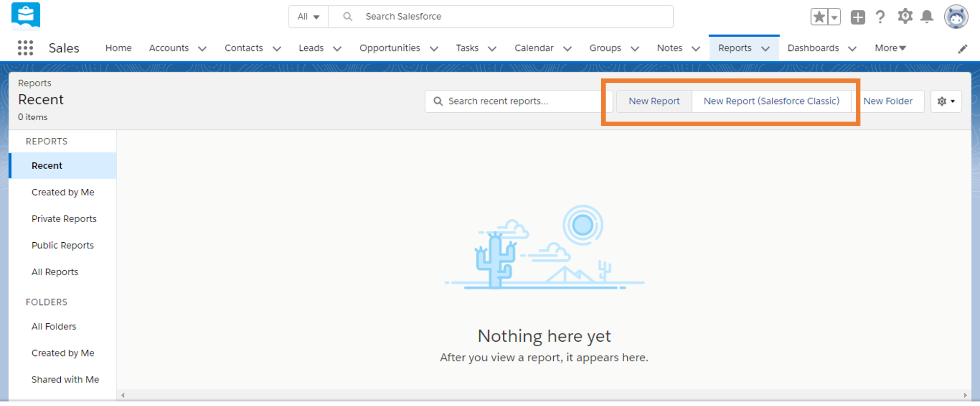Click the Favorites star icon

819,17
